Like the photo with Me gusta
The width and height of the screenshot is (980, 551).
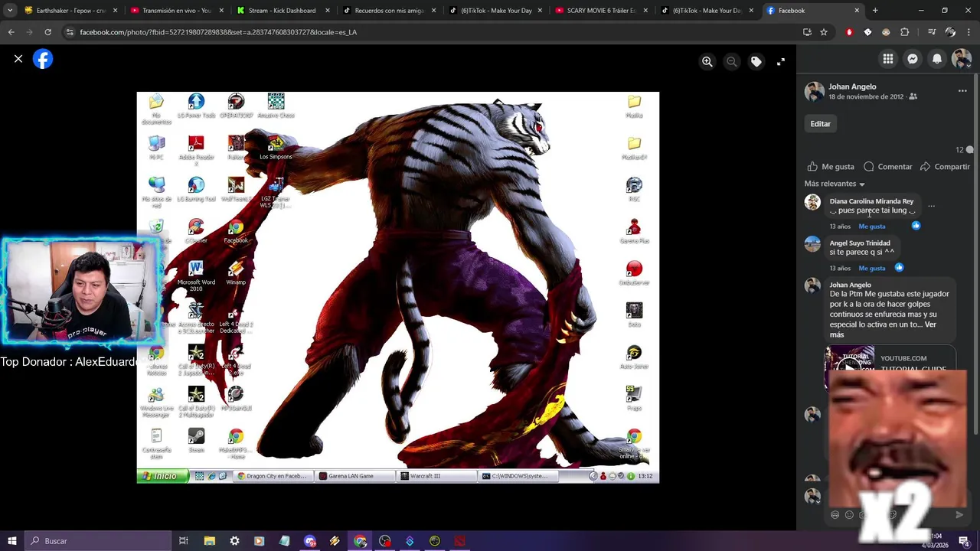point(831,167)
